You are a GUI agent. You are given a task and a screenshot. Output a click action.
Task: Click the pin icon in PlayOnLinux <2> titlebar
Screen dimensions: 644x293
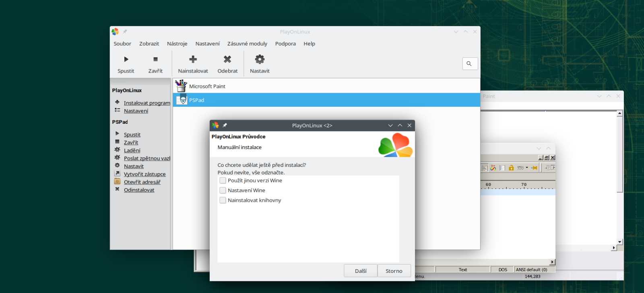tap(225, 125)
